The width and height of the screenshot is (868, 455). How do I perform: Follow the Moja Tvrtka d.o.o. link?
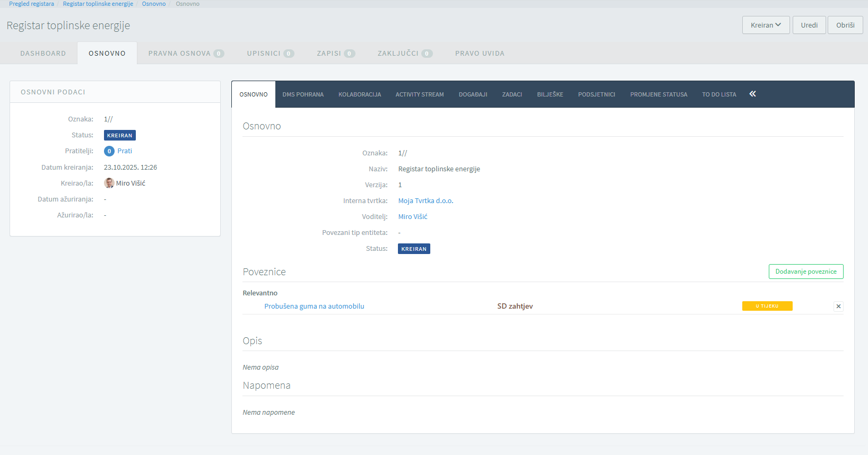click(426, 201)
